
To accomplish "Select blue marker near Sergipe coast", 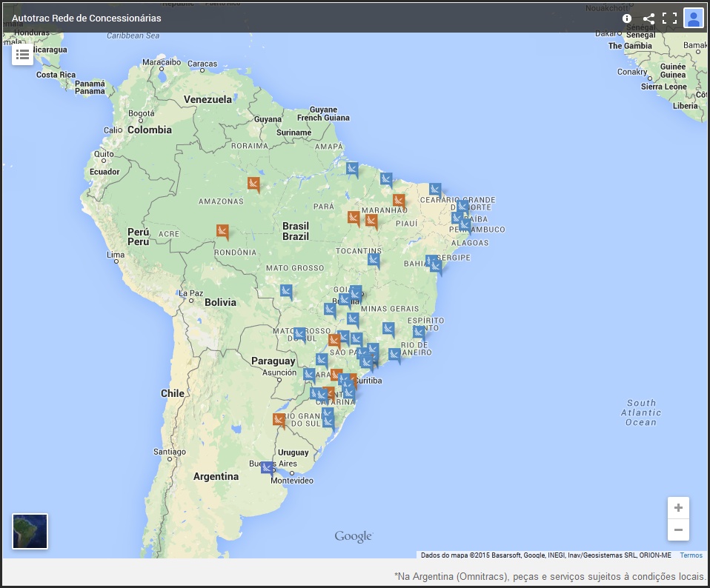I will point(436,266).
